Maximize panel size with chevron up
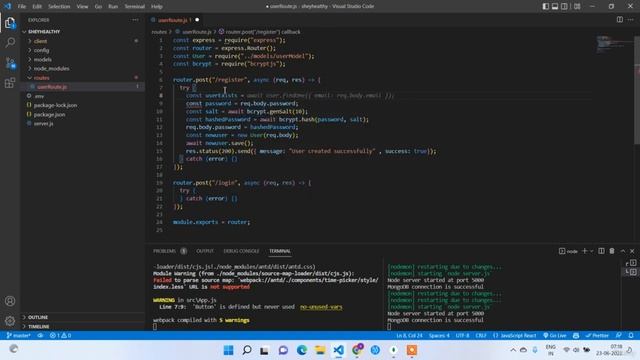 [x=622, y=251]
